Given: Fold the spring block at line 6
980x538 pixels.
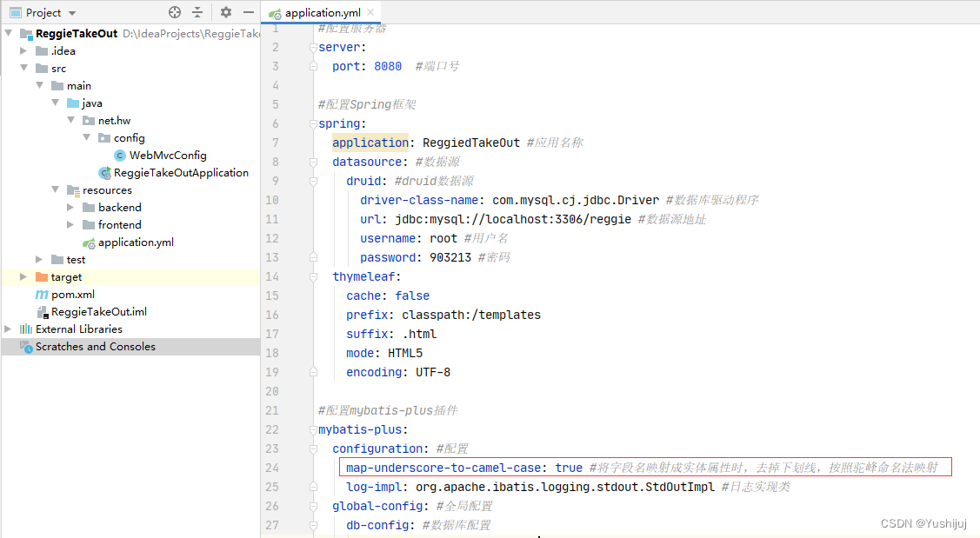Looking at the screenshot, I should click(314, 123).
